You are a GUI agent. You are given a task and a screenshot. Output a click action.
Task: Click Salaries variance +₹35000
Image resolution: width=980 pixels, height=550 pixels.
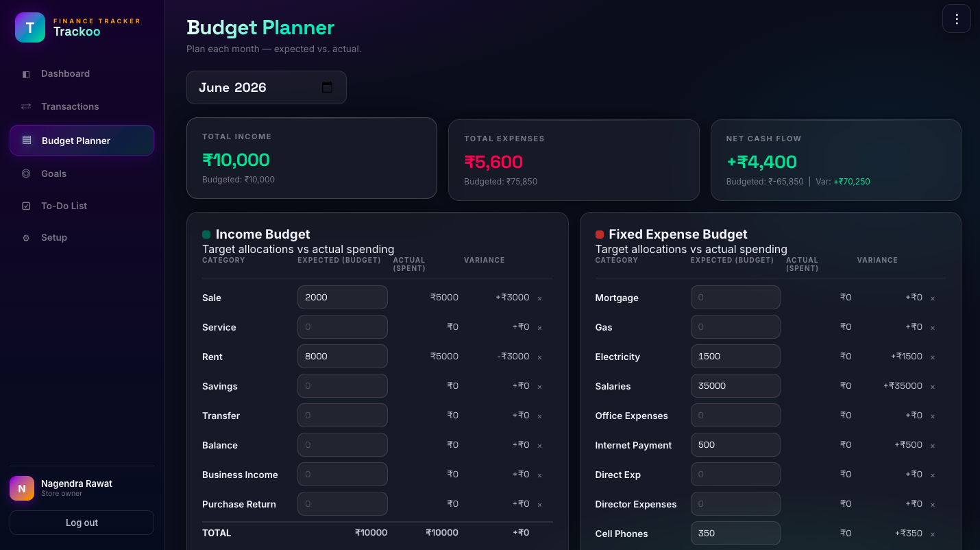coord(903,386)
